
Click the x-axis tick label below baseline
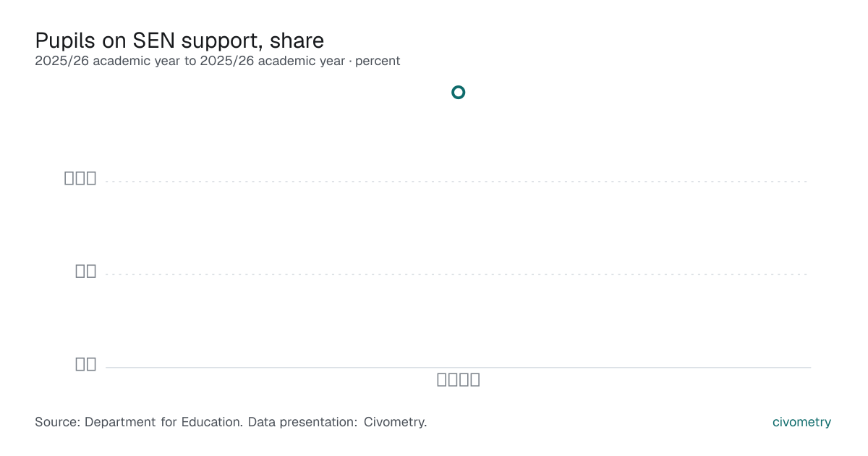point(459,379)
